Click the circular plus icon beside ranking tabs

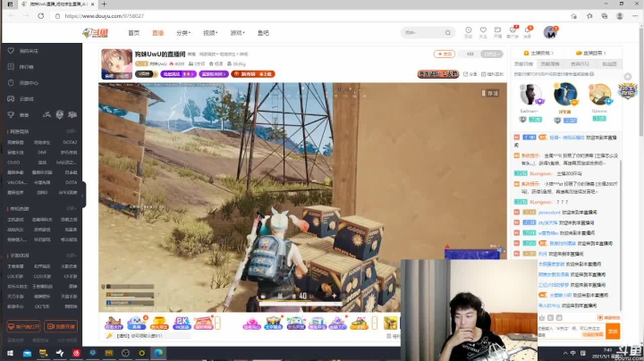click(x=628, y=77)
